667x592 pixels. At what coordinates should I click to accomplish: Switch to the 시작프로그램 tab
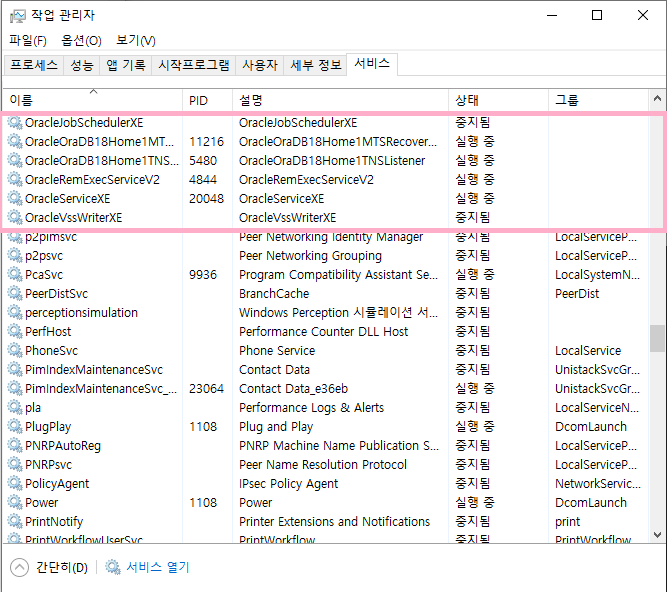[x=194, y=65]
